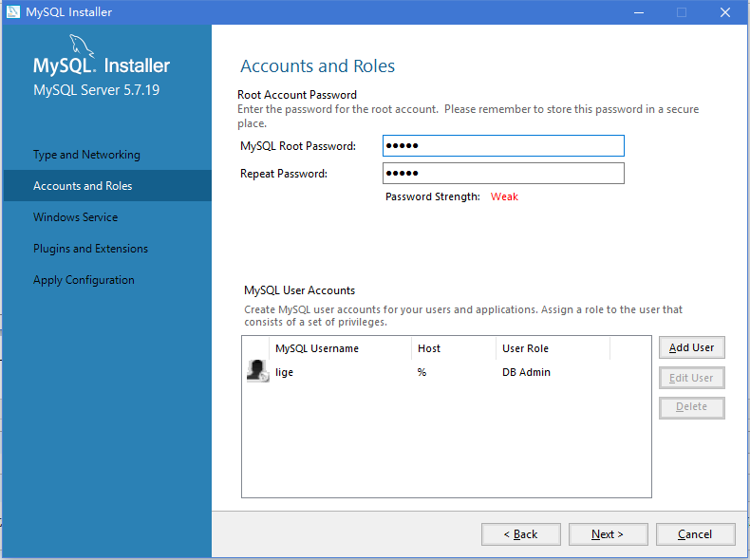Close the MySQL Installer window
Screen dimensions: 750x560
pyautogui.click(x=725, y=12)
